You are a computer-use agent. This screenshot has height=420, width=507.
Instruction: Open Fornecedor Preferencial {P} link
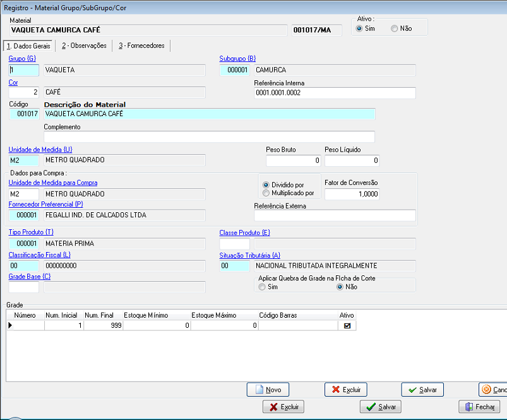pyautogui.click(x=46, y=205)
